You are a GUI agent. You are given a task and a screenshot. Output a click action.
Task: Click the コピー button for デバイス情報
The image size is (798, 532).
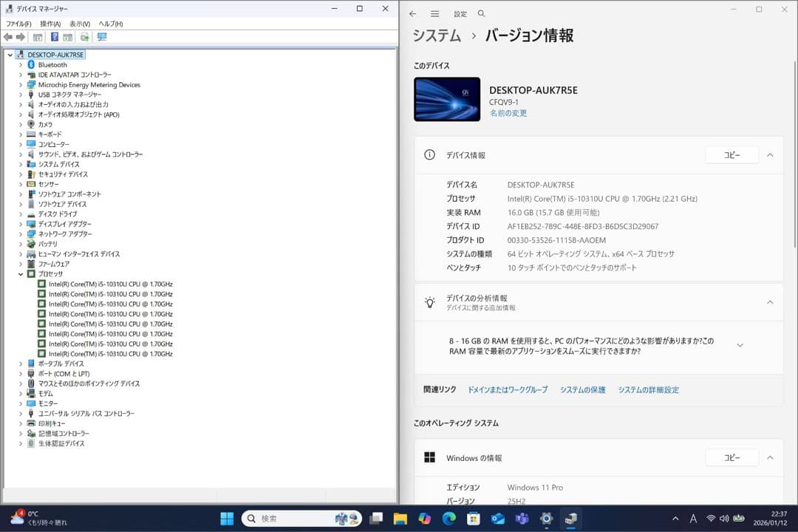731,155
